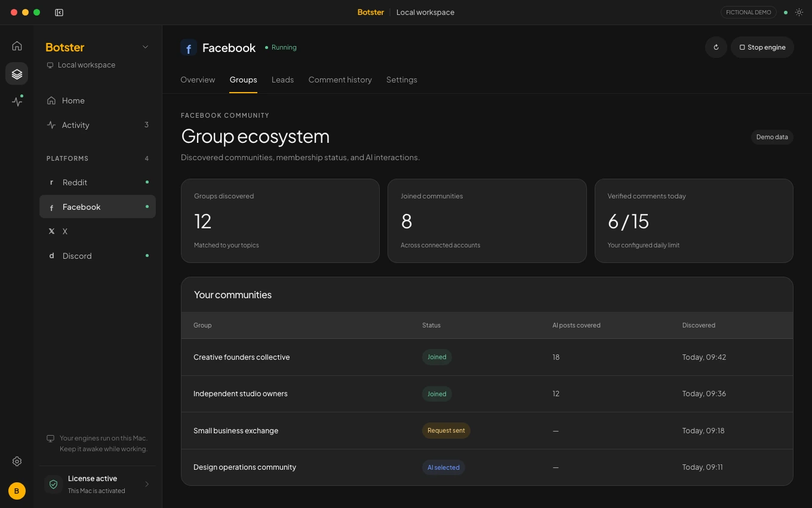Click the AI selected status badge

point(444,467)
